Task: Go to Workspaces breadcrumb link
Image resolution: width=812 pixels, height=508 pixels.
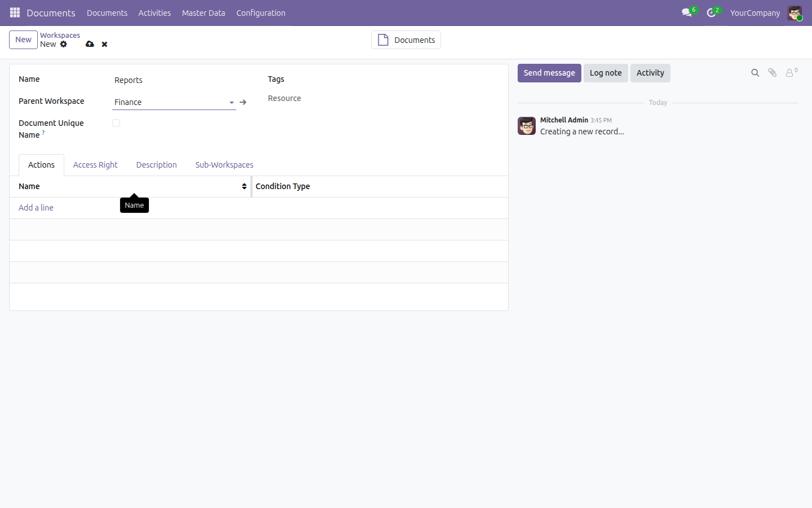Action: (x=60, y=35)
